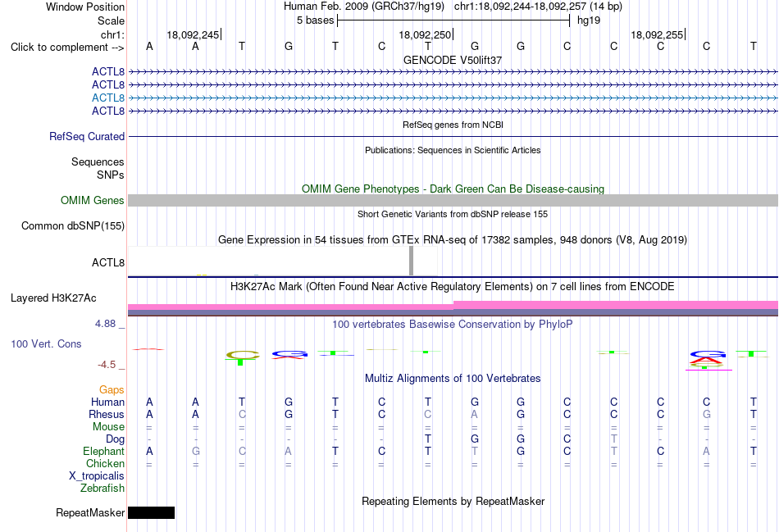
Task: Click the 100 Vert. Cons label
Action: (46, 343)
